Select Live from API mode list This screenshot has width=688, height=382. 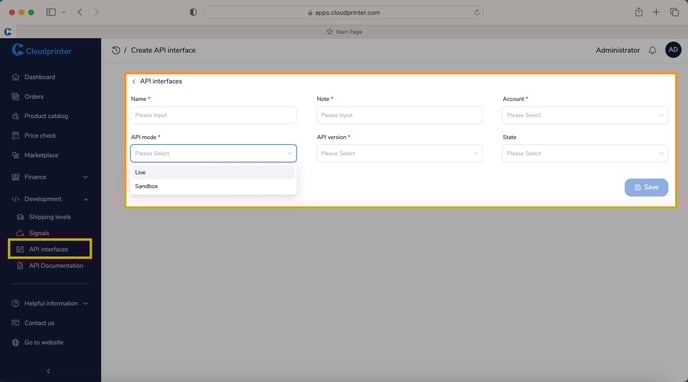pyautogui.click(x=213, y=172)
